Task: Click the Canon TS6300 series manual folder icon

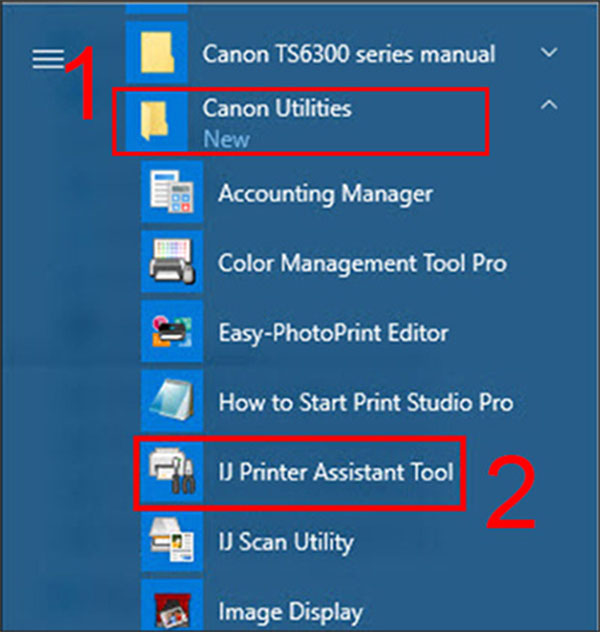Action: pyautogui.click(x=157, y=52)
